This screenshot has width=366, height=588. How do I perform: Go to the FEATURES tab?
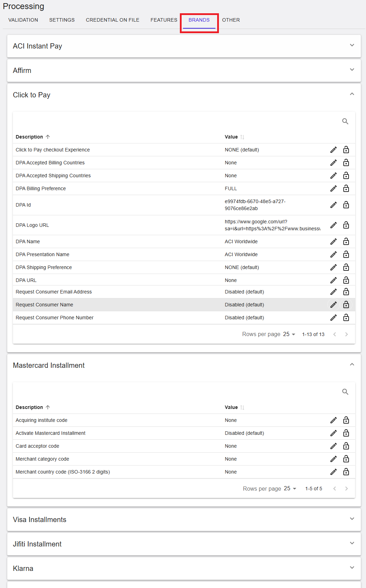[x=164, y=20]
